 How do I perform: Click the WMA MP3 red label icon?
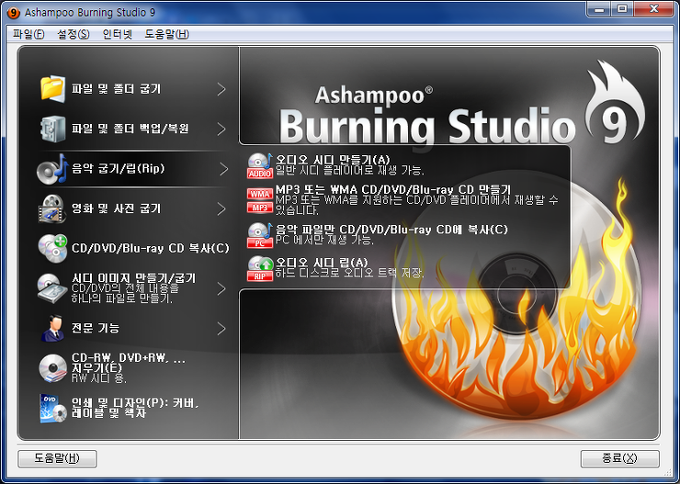pos(259,201)
